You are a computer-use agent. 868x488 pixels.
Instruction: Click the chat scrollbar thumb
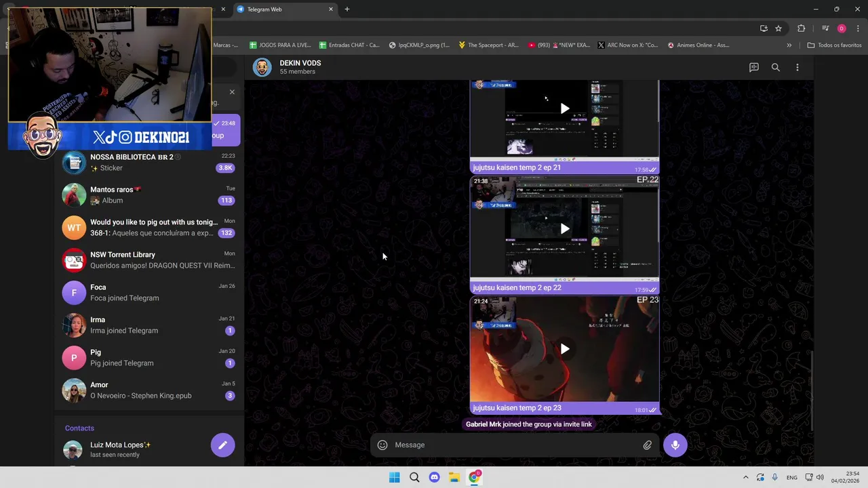(x=812, y=390)
